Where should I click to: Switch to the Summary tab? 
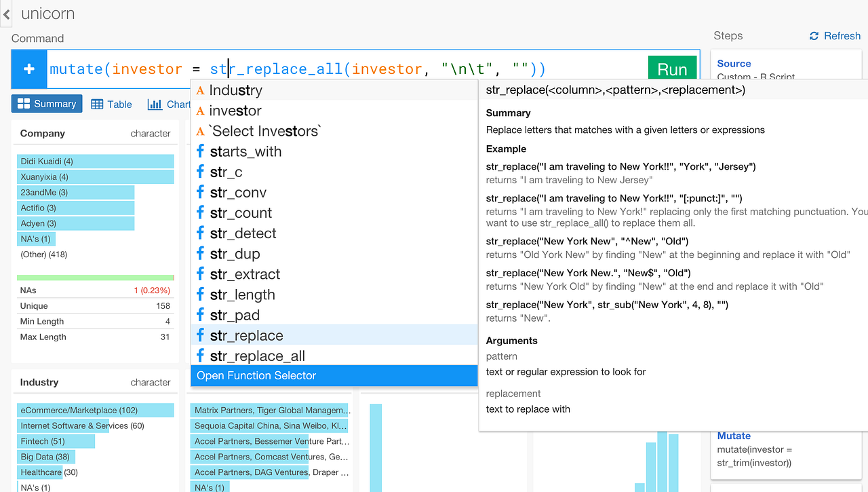46,103
